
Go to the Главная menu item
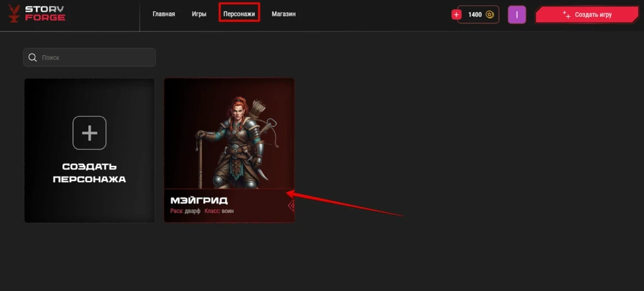pos(164,14)
